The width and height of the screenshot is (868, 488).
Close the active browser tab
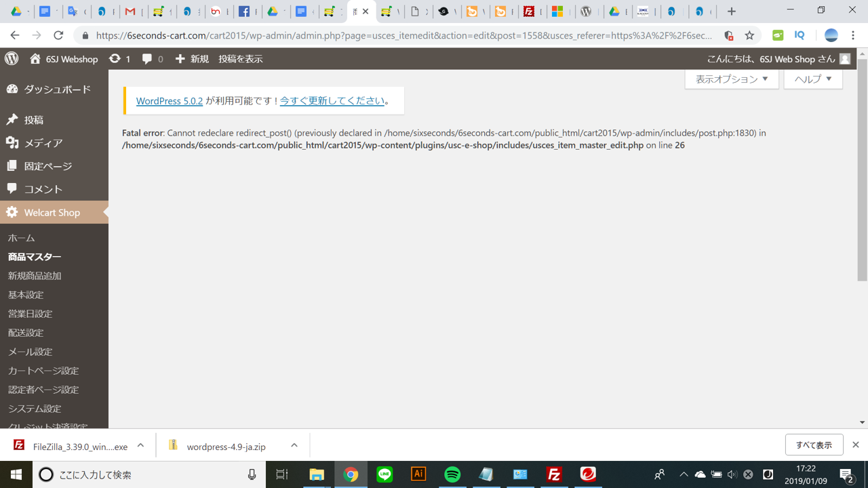tap(366, 12)
